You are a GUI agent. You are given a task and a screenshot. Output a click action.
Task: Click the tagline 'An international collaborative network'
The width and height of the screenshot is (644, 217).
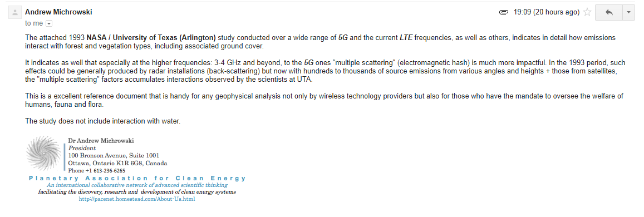pyautogui.click(x=137, y=185)
